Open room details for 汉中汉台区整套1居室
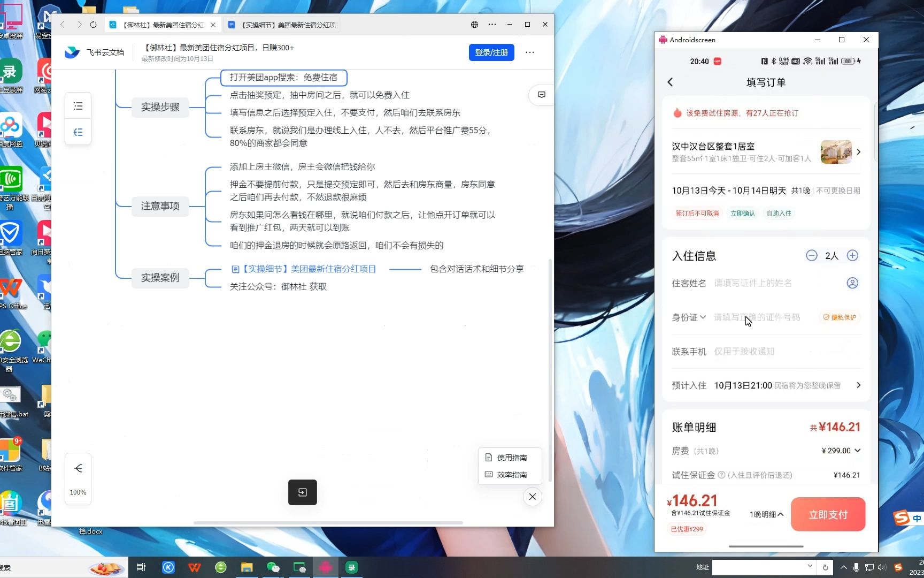Image resolution: width=924 pixels, height=578 pixels. click(766, 152)
